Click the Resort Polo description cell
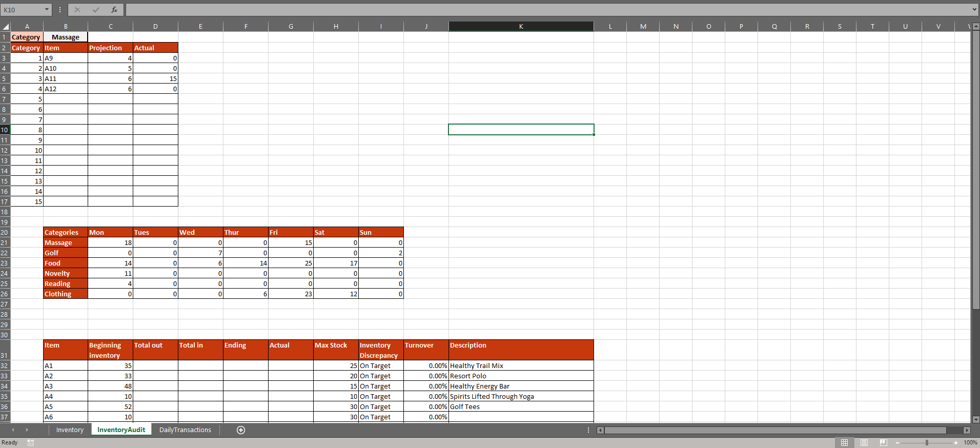The width and height of the screenshot is (980, 448). tap(521, 376)
